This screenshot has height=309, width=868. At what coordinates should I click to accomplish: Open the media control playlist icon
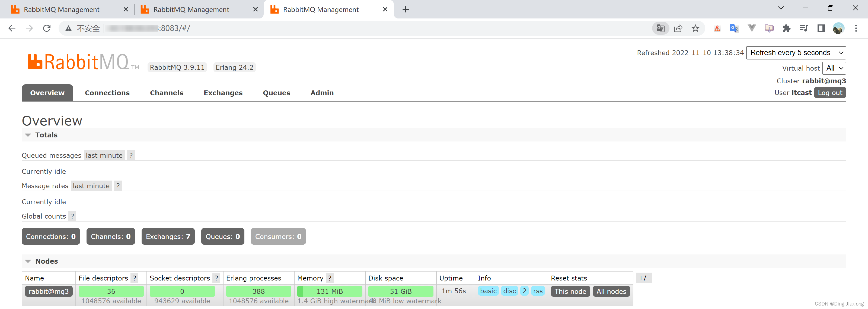pos(804,28)
